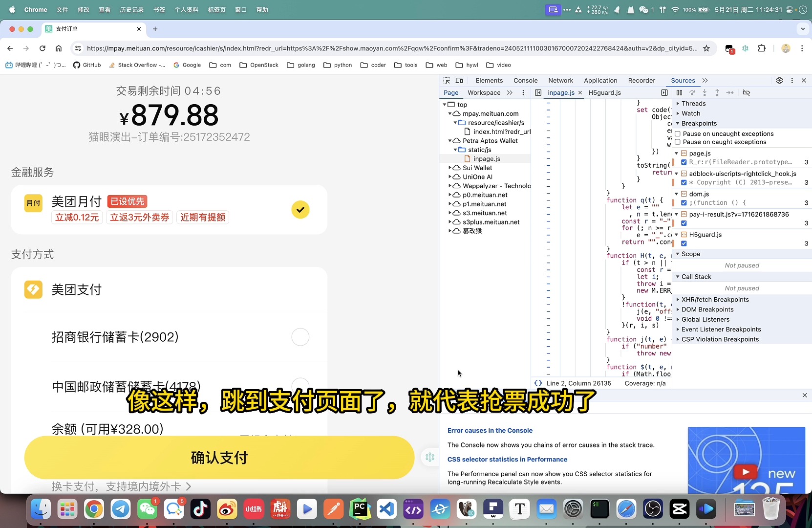Reload the page
Screen dimensions: 812x528
(43, 48)
